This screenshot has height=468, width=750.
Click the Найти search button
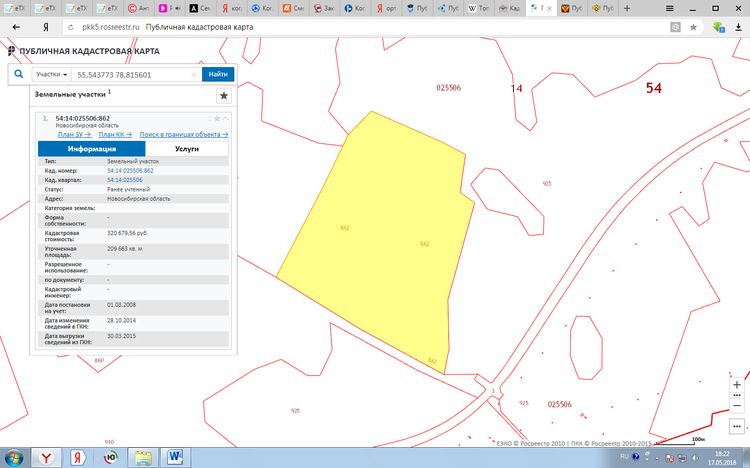[x=218, y=74]
